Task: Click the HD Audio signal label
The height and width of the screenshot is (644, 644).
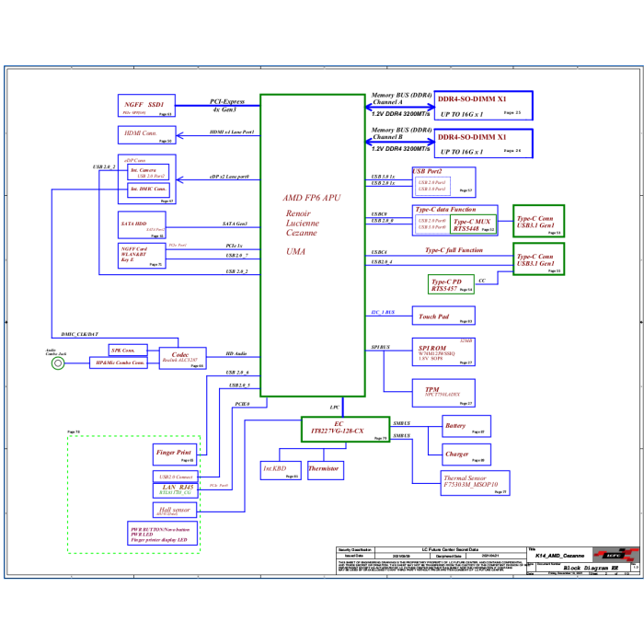Action: [x=236, y=353]
